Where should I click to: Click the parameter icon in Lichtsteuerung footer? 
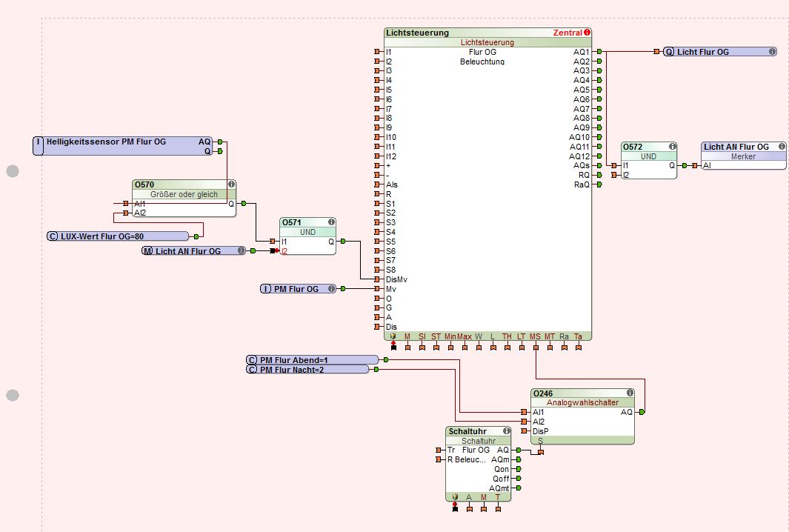coord(393,336)
